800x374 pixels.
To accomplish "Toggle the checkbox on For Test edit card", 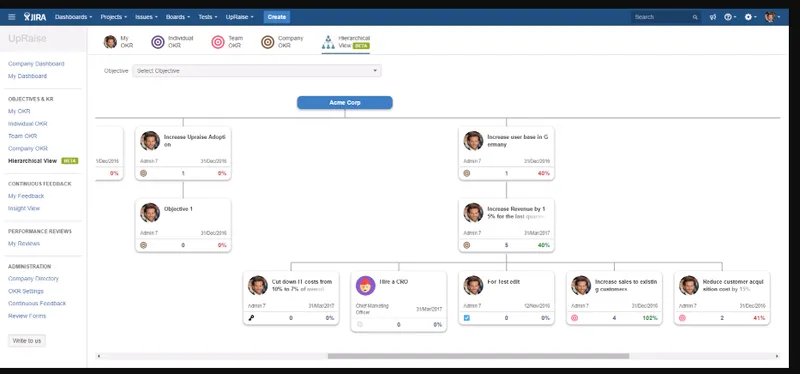I will pos(466,318).
